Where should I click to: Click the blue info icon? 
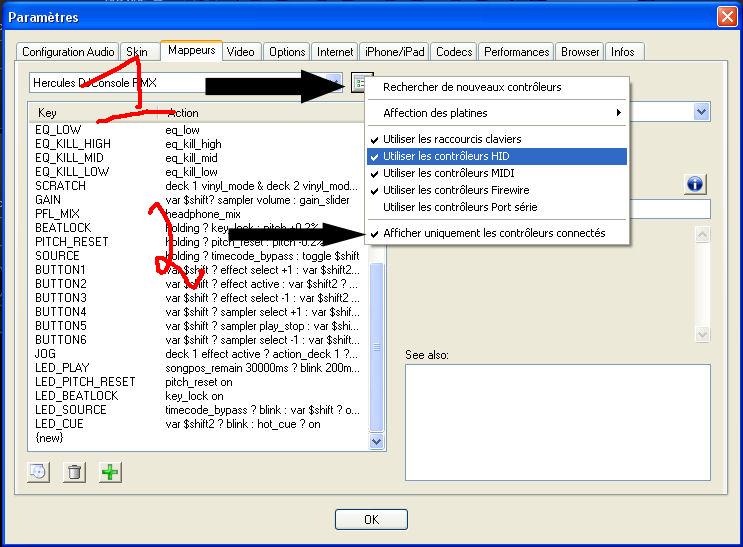click(696, 184)
